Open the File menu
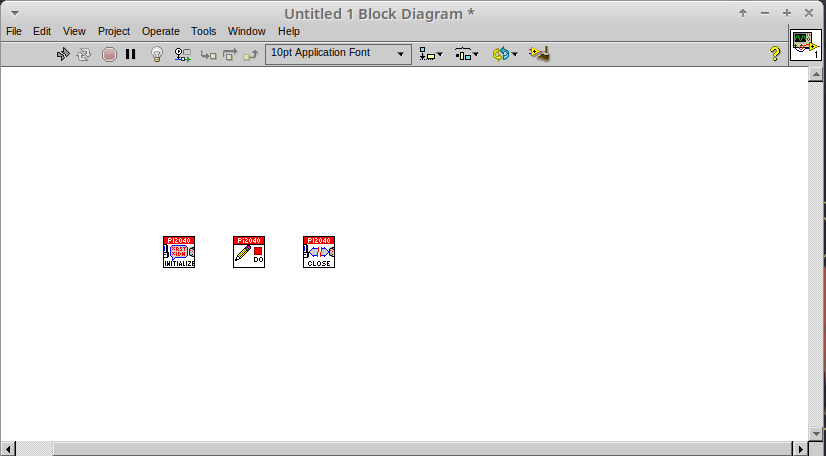Screen dimensions: 826x456 point(14,32)
